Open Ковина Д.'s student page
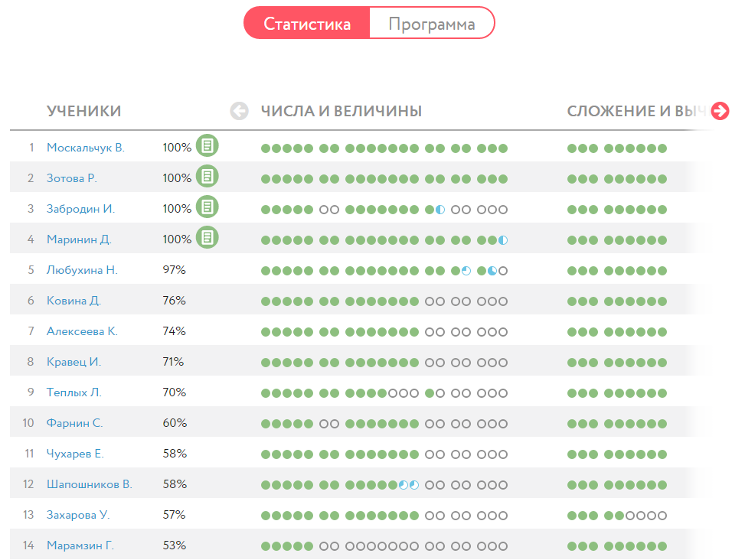Viewport: 732px width, 560px height. tap(74, 300)
